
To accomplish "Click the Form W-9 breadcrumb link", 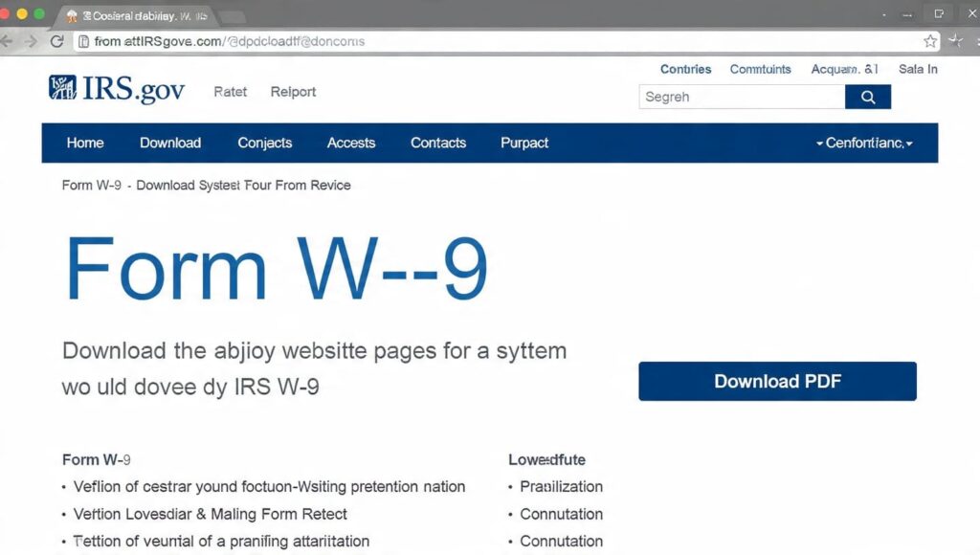I will pos(91,186).
